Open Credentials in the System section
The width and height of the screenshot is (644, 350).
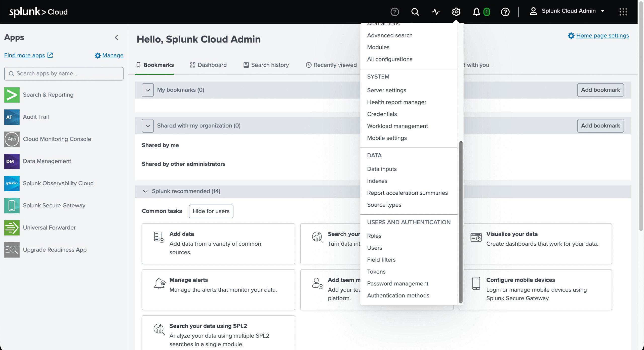pyautogui.click(x=382, y=114)
